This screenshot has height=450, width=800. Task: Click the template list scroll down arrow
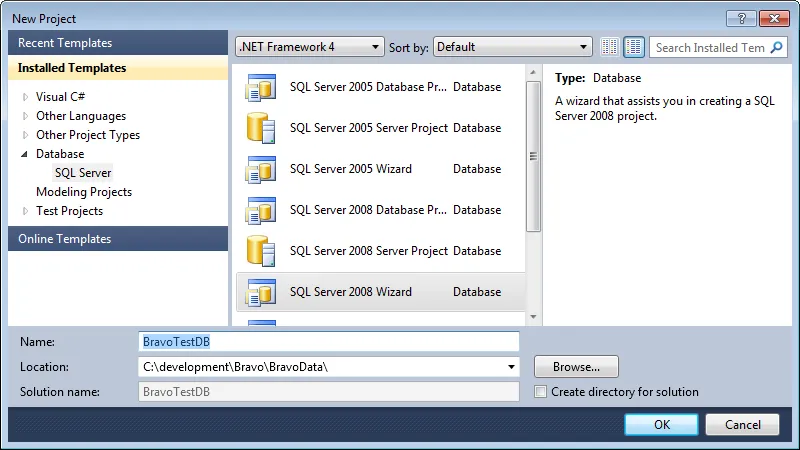pos(533,317)
